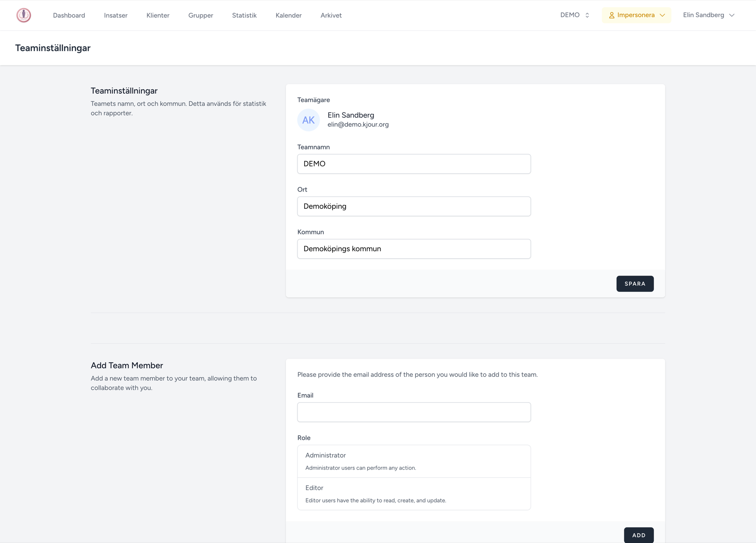The image size is (756, 543).
Task: Open the DEMO team switcher dropdown
Action: point(575,15)
